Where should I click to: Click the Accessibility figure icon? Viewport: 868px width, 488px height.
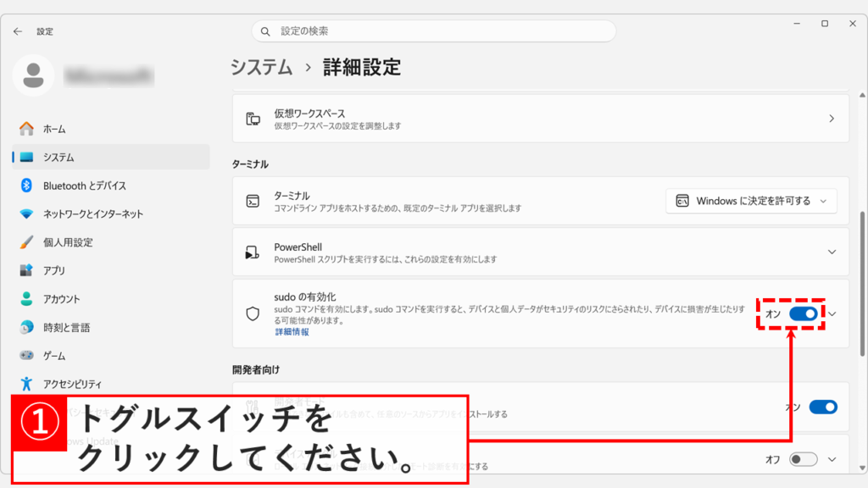click(x=26, y=384)
